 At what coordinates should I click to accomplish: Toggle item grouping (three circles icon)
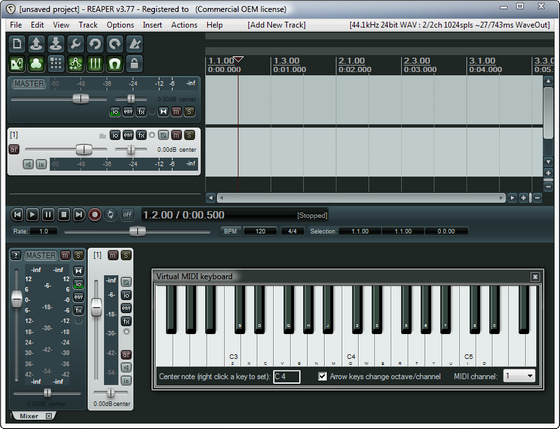click(x=36, y=64)
